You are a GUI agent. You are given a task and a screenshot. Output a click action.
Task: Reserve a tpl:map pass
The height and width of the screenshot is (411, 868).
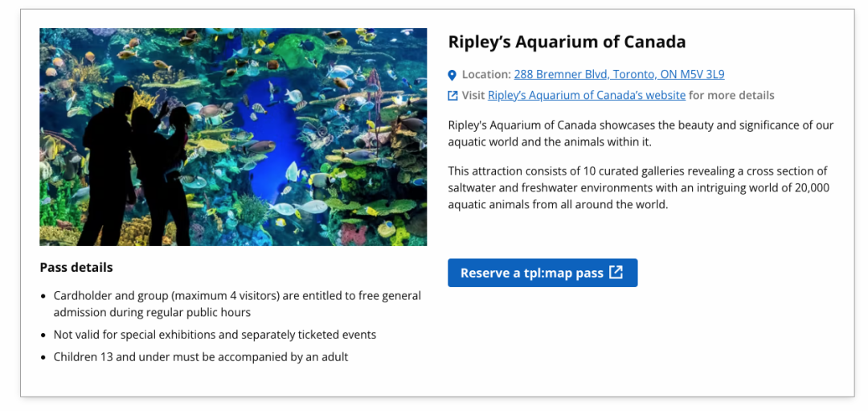[x=542, y=273]
